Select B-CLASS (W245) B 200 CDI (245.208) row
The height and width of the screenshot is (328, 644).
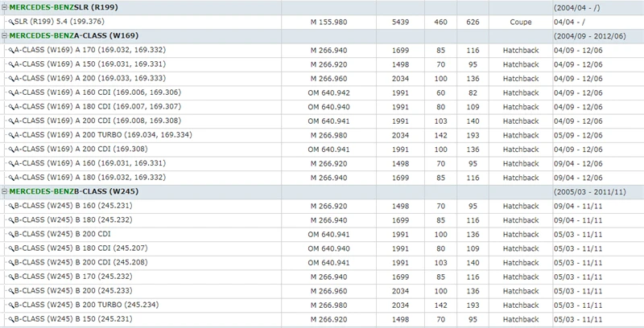click(322, 263)
